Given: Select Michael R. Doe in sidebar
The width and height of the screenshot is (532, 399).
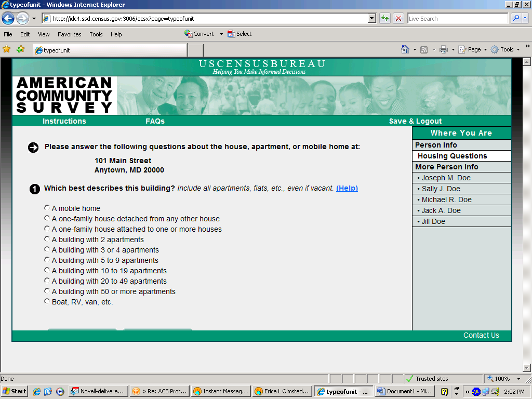Looking at the screenshot, I should 462,199.
